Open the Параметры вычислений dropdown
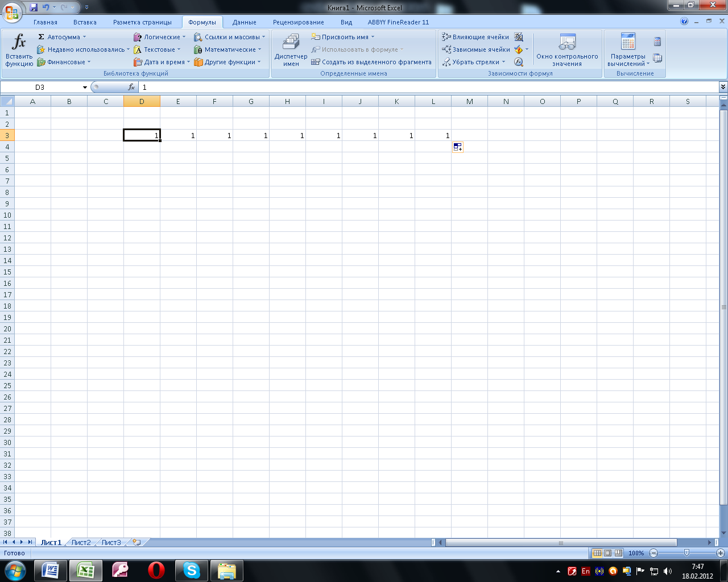The image size is (728, 582). (628, 50)
